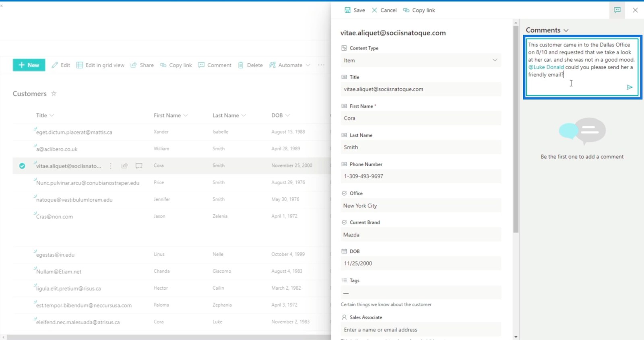The width and height of the screenshot is (644, 340).
Task: Enter a Sales Associate name field
Action: [x=421, y=330]
